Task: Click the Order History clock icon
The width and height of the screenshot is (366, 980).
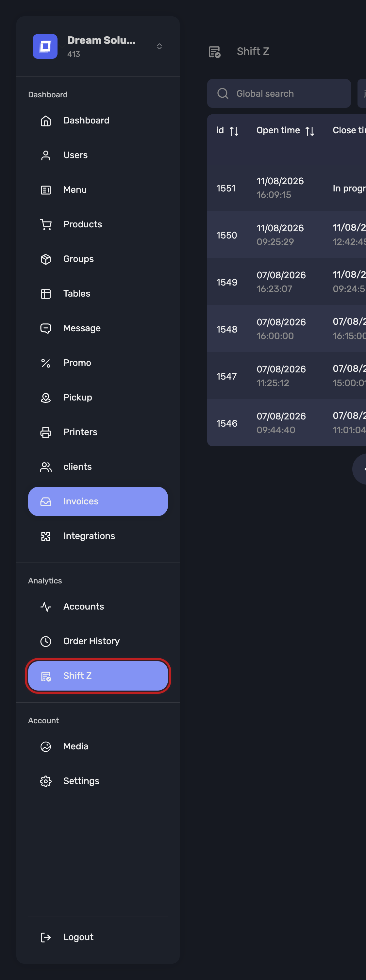Action: tap(46, 641)
